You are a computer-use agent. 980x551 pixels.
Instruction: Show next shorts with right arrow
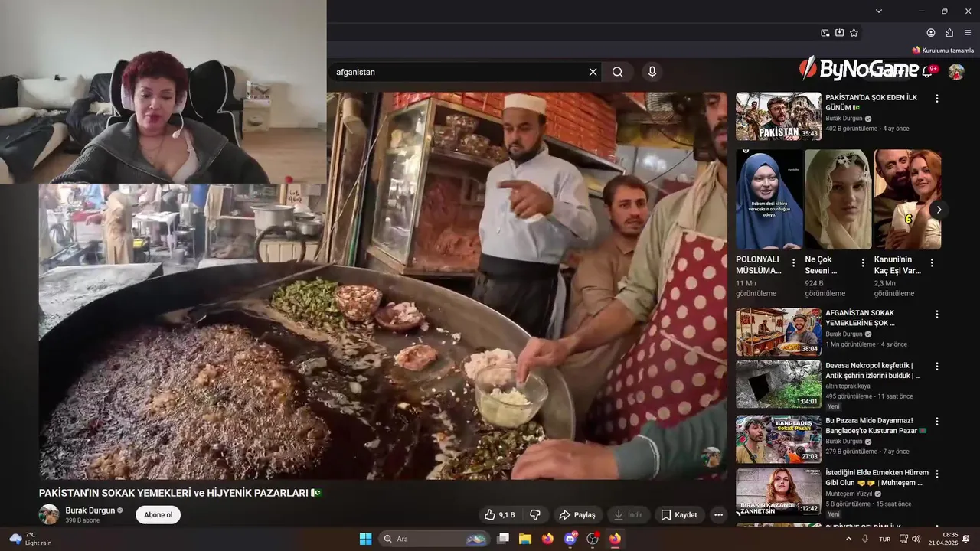click(939, 210)
